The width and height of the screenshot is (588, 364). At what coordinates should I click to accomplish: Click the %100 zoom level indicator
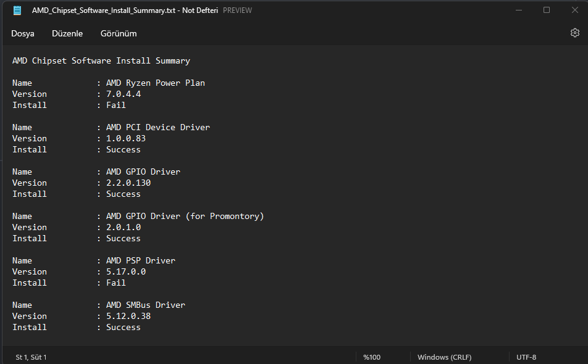coord(372,357)
